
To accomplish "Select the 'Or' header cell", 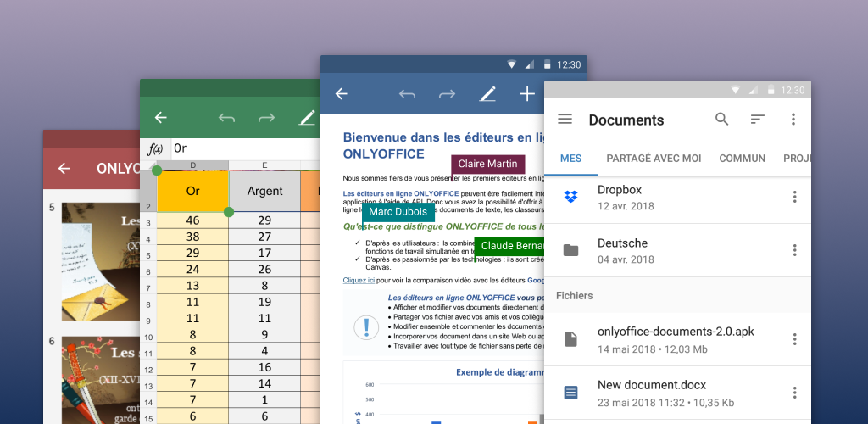I will [192, 191].
